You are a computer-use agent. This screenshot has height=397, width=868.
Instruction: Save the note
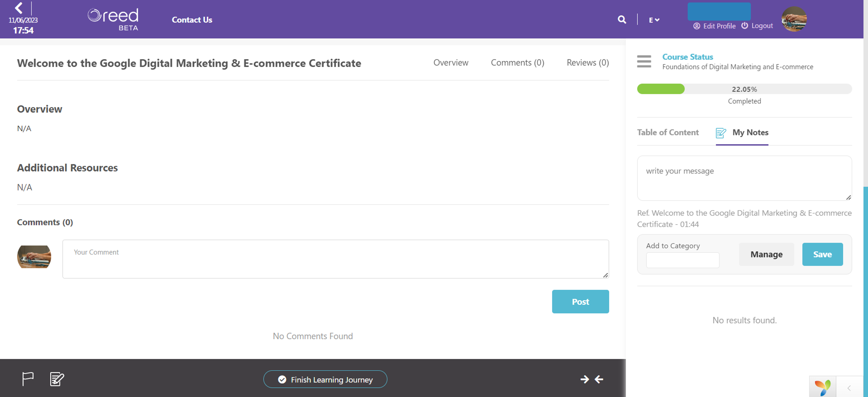point(822,254)
